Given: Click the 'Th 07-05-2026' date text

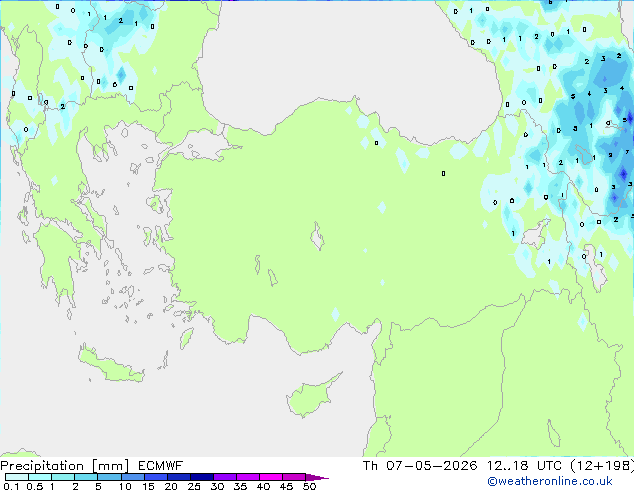Looking at the screenshot, I should point(420,466).
